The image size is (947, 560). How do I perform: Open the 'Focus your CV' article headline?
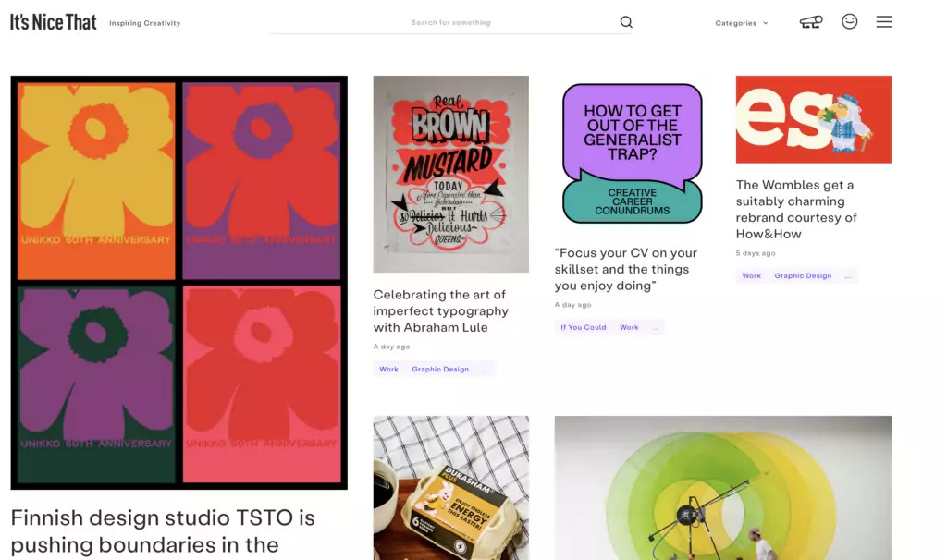[x=626, y=269]
